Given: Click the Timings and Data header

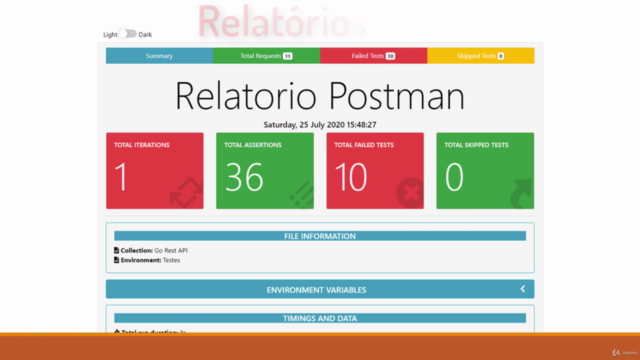Looking at the screenshot, I should (x=320, y=318).
